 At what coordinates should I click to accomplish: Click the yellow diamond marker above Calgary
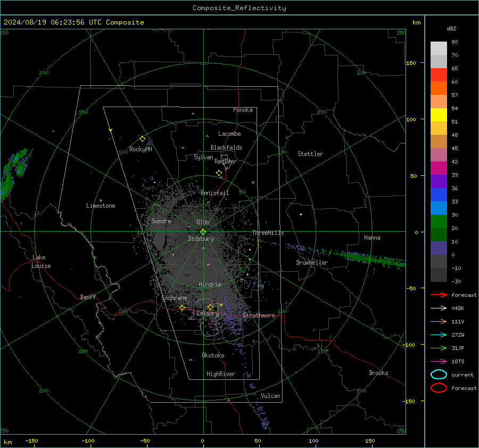[210, 307]
